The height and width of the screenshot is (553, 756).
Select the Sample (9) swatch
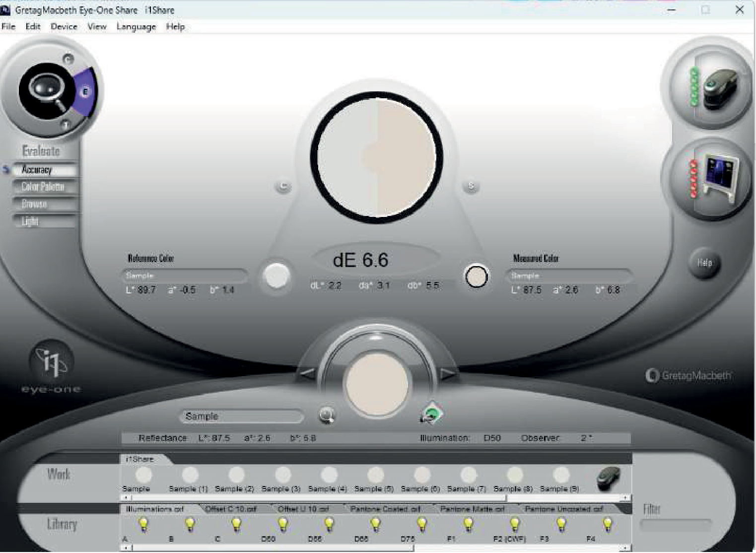[561, 475]
